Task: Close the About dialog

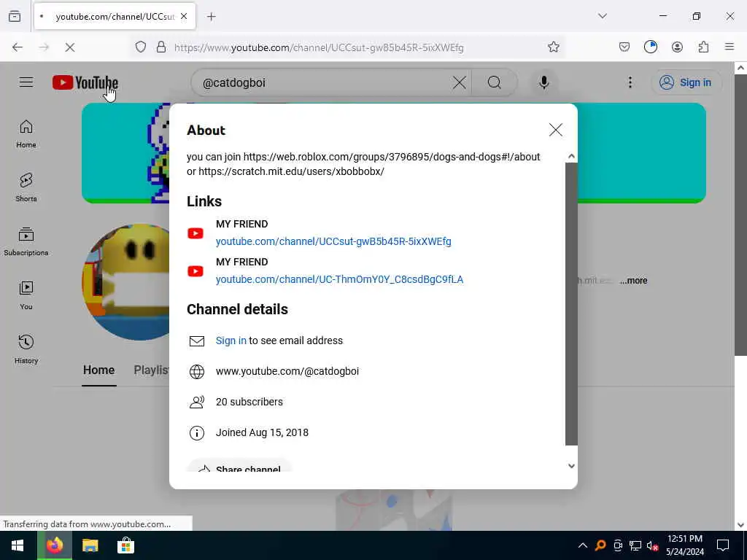Action: [x=555, y=130]
